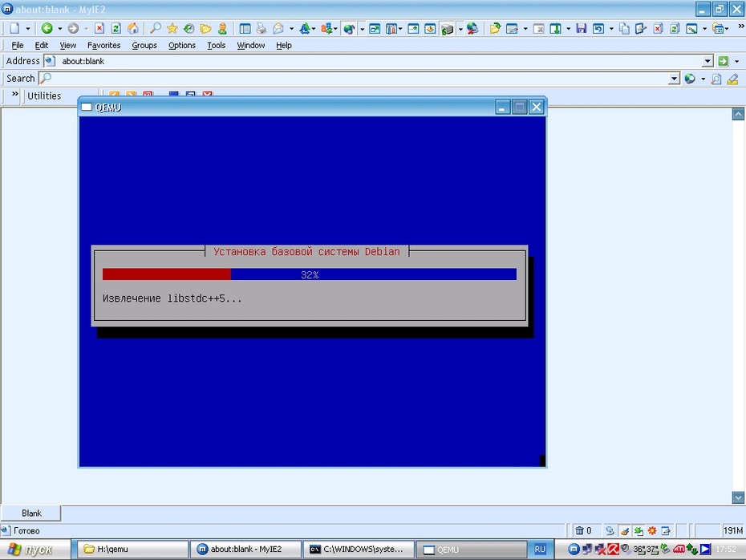Open the Window menu
746x560 pixels.
point(251,45)
